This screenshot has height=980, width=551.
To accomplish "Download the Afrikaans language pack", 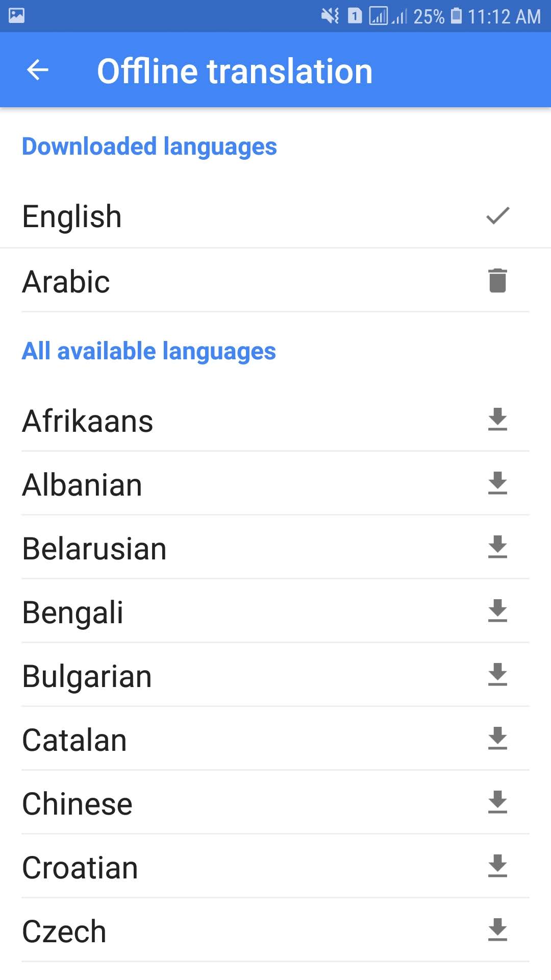I will click(497, 420).
